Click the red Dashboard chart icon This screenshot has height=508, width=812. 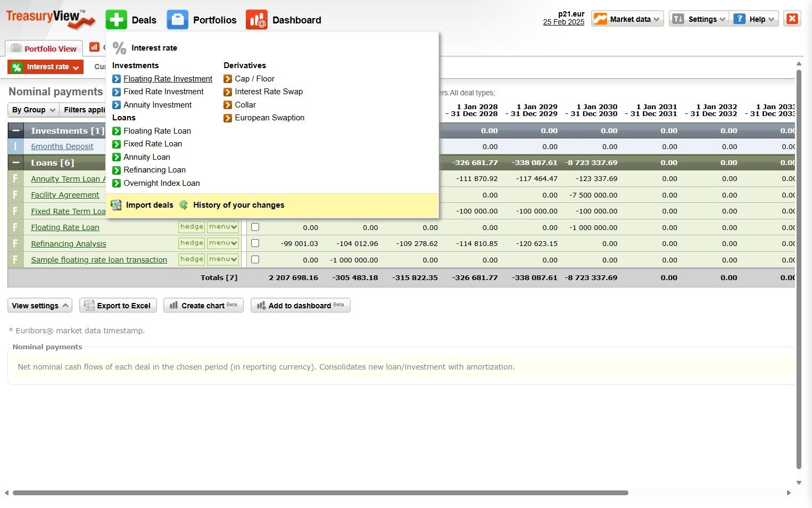pyautogui.click(x=256, y=20)
